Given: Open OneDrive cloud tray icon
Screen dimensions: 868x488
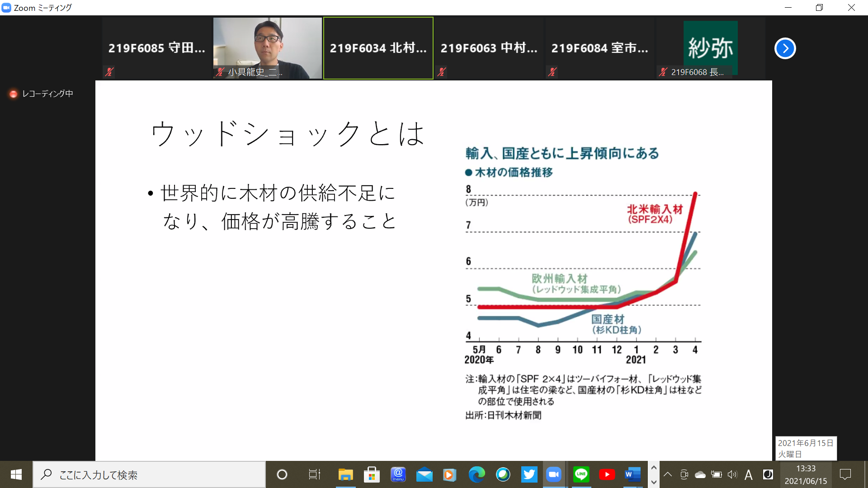Looking at the screenshot, I should (x=700, y=474).
